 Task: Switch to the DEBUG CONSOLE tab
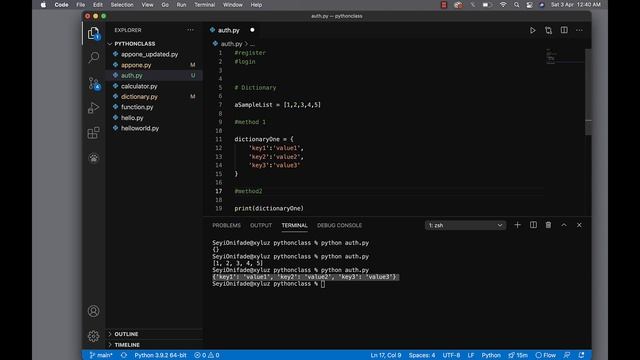[x=339, y=225]
